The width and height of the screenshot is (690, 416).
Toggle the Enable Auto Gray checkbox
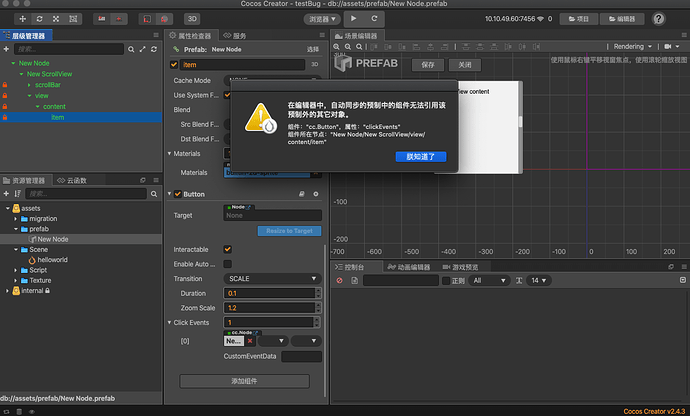[x=228, y=264]
